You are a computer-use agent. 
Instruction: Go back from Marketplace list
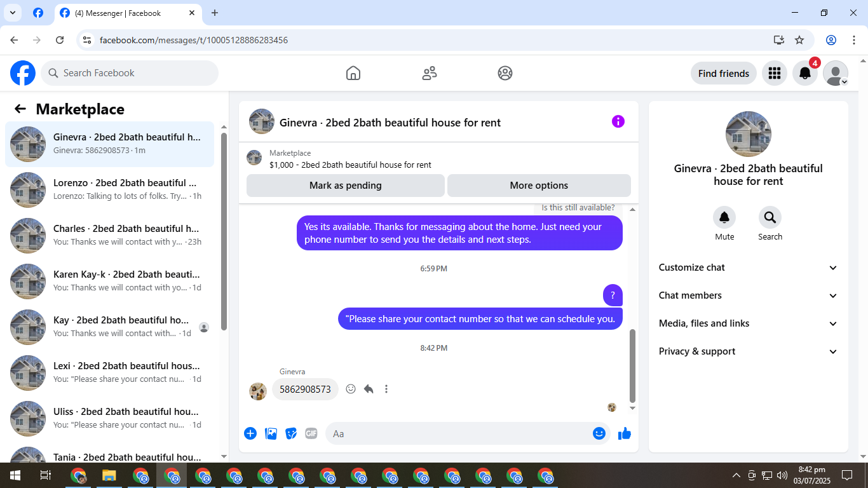pos(20,109)
